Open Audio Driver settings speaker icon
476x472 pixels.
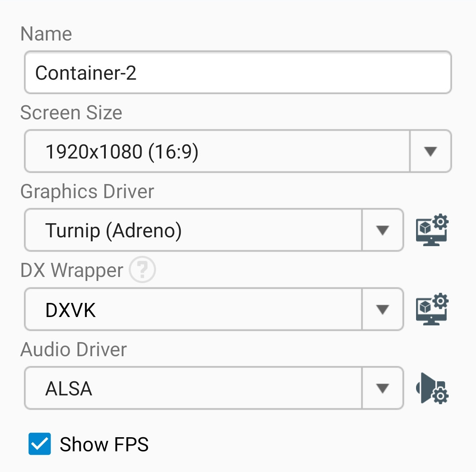(432, 388)
